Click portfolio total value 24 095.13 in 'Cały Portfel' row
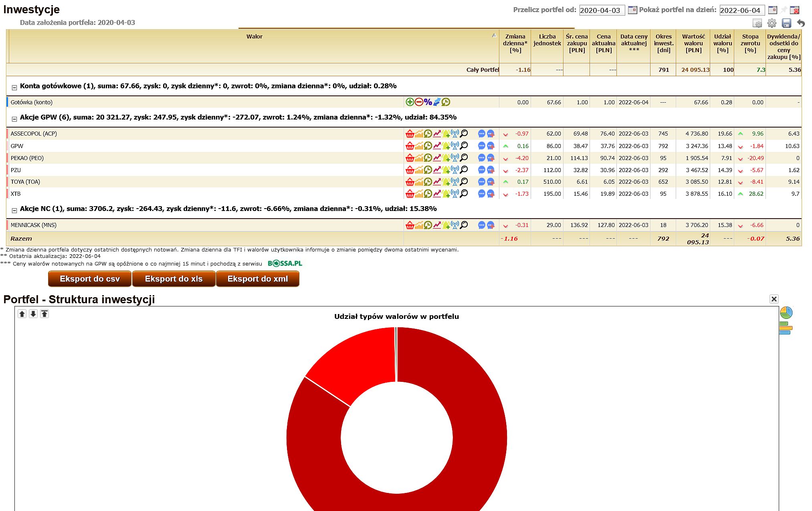The height and width of the screenshot is (511, 812). [695, 70]
